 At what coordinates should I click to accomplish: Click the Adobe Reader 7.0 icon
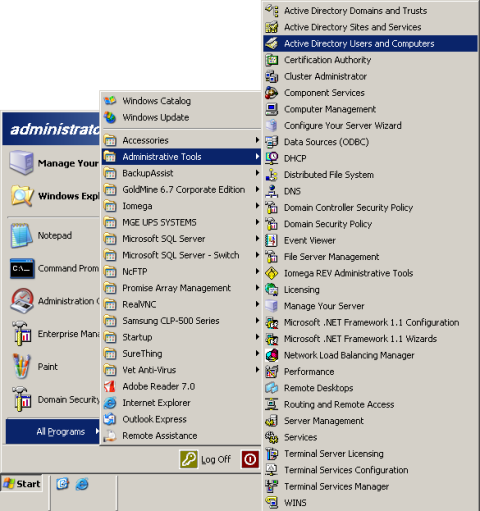pos(110,386)
